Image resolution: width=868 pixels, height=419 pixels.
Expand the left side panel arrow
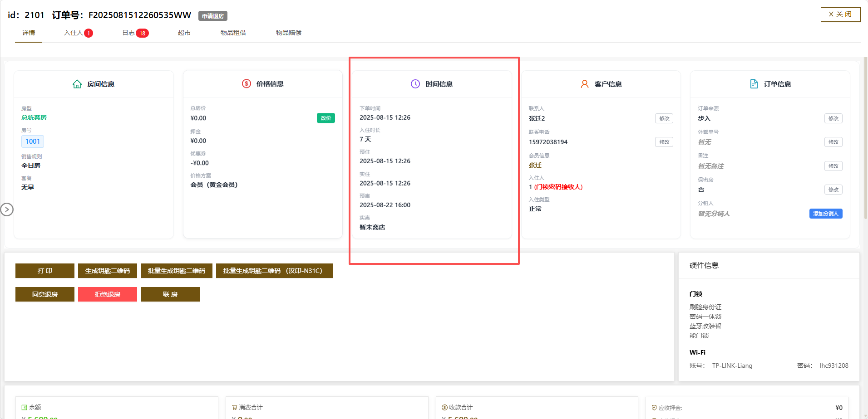click(7, 209)
